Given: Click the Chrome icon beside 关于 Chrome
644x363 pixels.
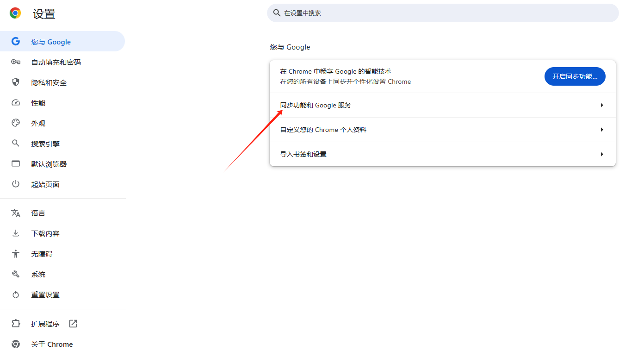Looking at the screenshot, I should pyautogui.click(x=16, y=344).
